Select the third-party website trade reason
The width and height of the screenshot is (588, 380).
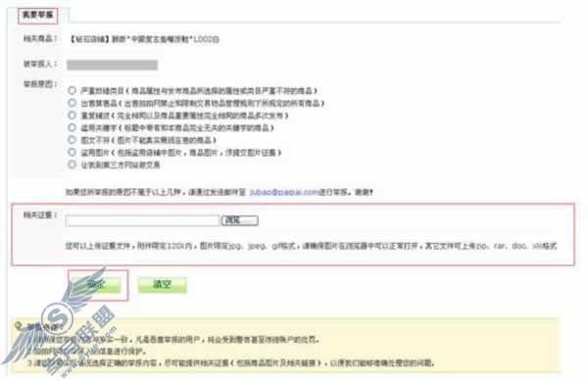pos(72,165)
